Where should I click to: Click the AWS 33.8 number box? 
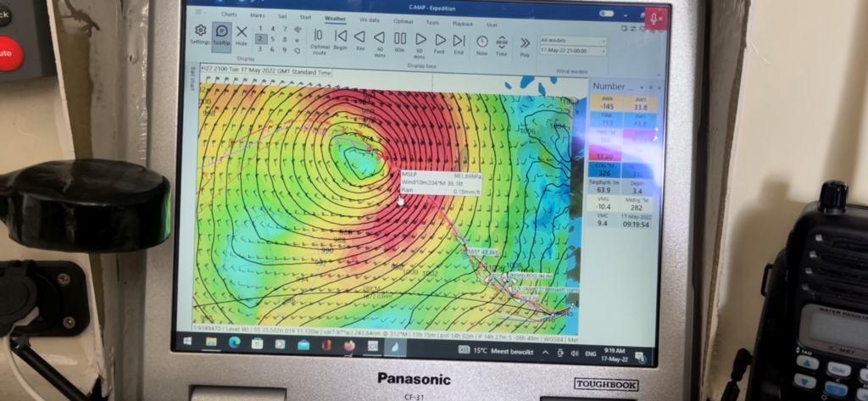click(641, 104)
